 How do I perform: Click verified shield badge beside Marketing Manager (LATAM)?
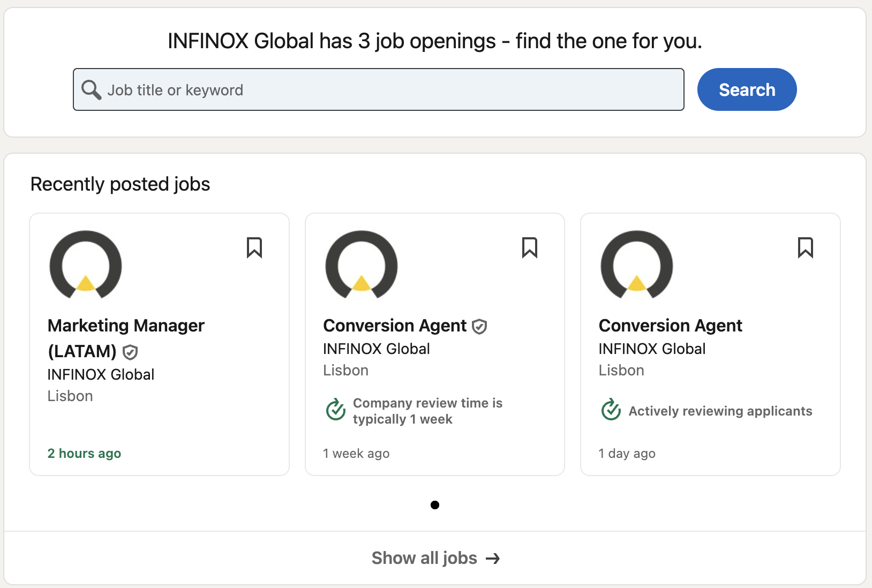pyautogui.click(x=130, y=352)
